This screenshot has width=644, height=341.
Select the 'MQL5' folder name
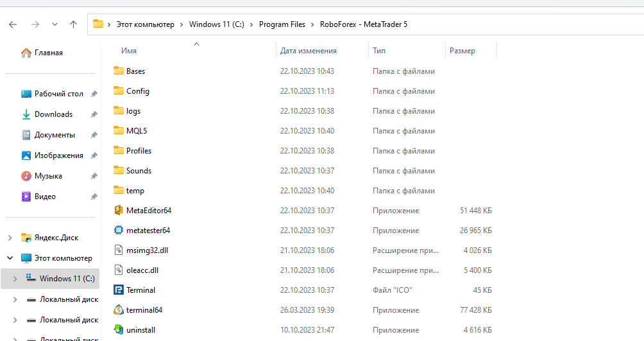tap(137, 131)
